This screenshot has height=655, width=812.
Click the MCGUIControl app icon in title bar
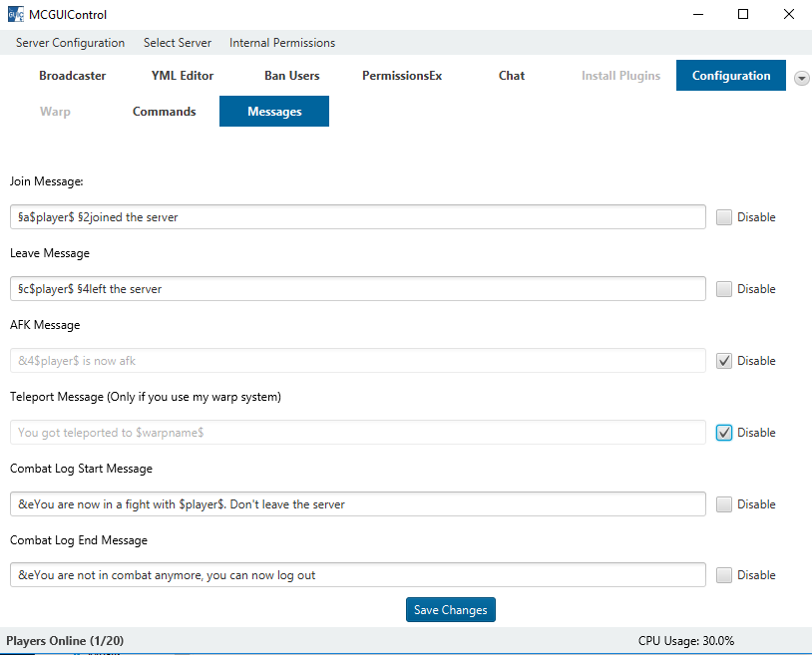click(16, 15)
